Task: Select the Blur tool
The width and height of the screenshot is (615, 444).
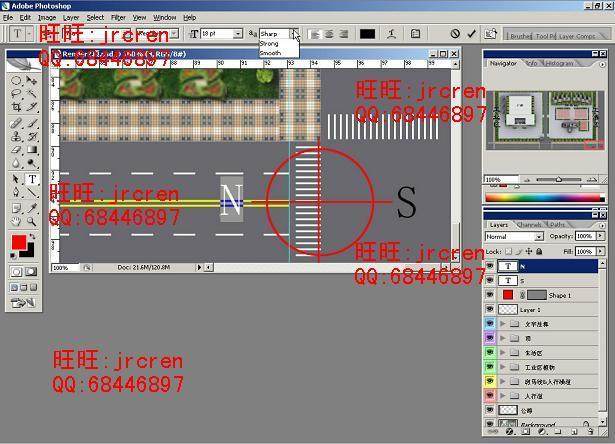Action: click(16, 163)
